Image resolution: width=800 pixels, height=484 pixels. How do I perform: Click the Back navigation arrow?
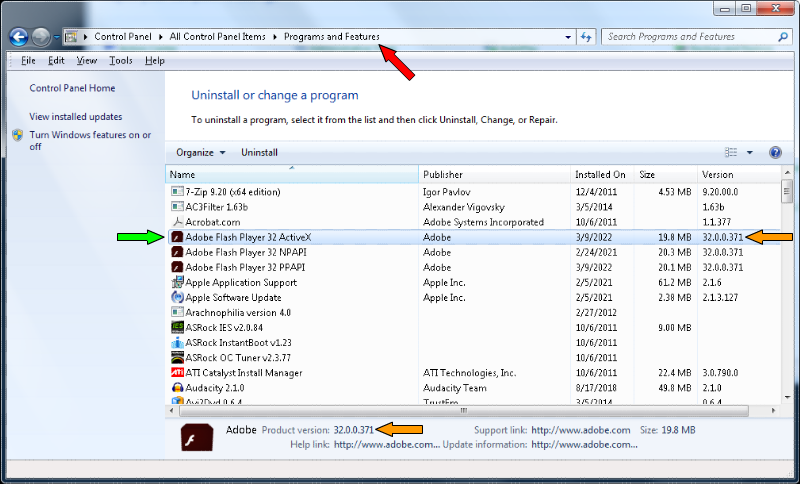point(19,37)
